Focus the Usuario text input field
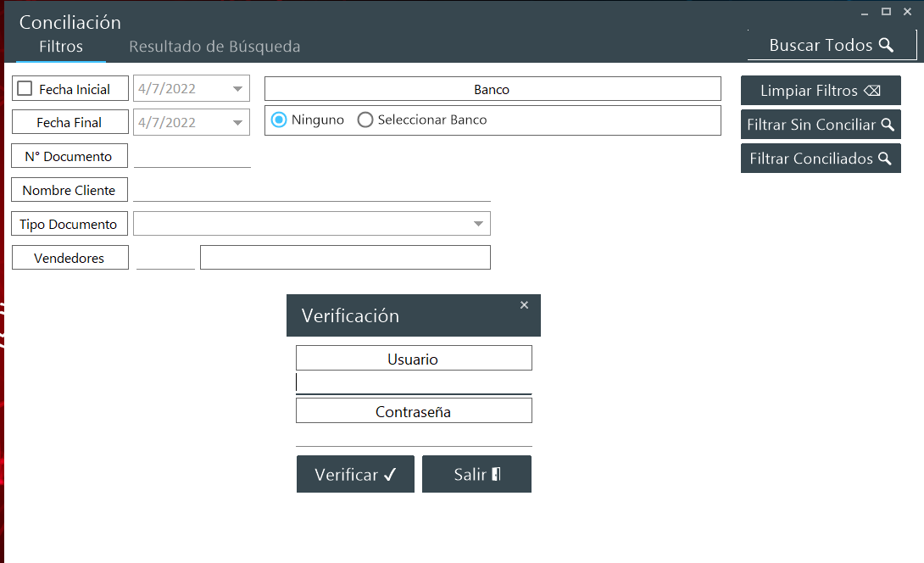Image resolution: width=924 pixels, height=563 pixels. click(x=414, y=383)
